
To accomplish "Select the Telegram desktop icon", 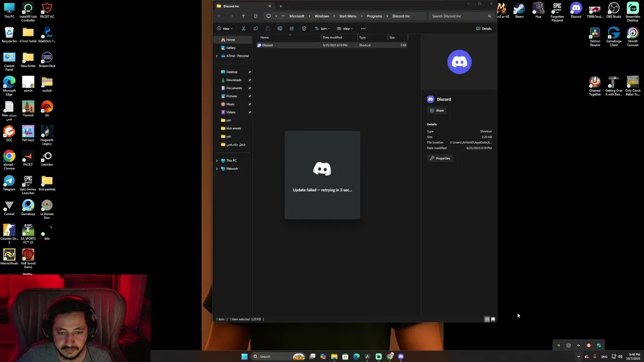I will click(x=9, y=184).
